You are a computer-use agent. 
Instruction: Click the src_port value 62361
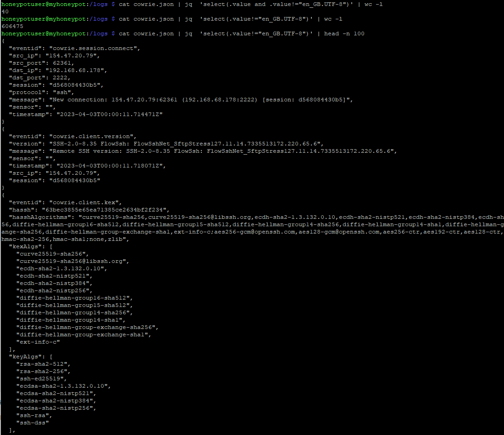[61, 63]
